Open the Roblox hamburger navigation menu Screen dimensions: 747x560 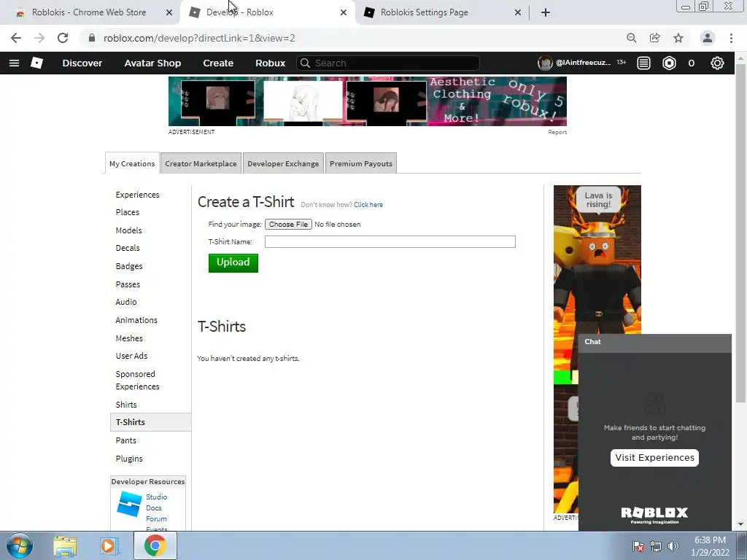(x=15, y=63)
